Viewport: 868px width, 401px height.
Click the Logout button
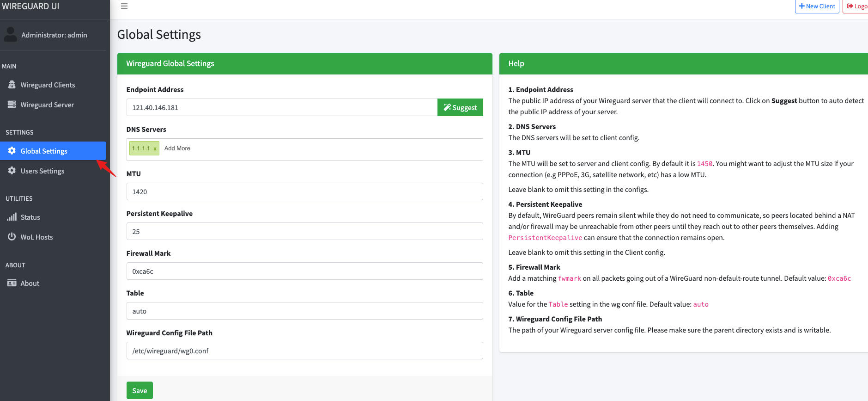tap(856, 6)
